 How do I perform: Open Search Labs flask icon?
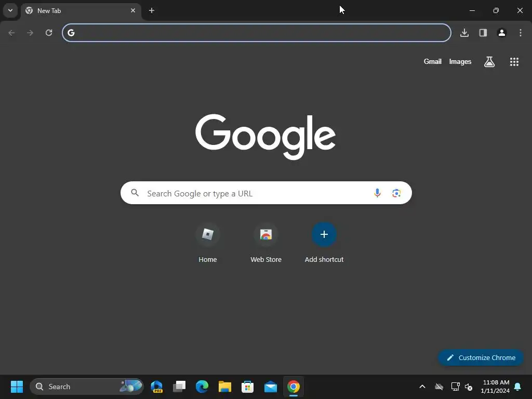point(489,62)
